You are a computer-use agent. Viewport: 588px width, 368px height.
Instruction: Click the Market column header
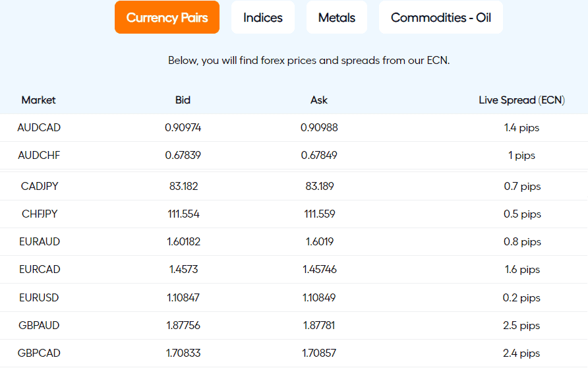click(x=39, y=100)
